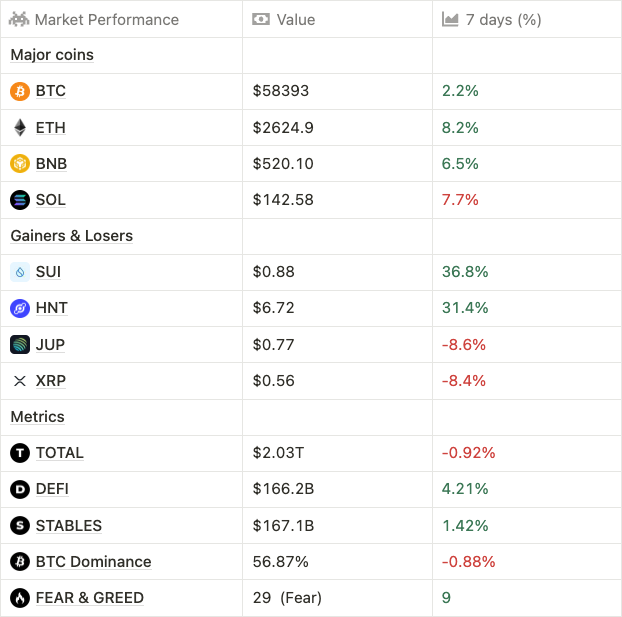Select the Gainers & Losers section heading
This screenshot has height=617, width=622.
pos(71,236)
